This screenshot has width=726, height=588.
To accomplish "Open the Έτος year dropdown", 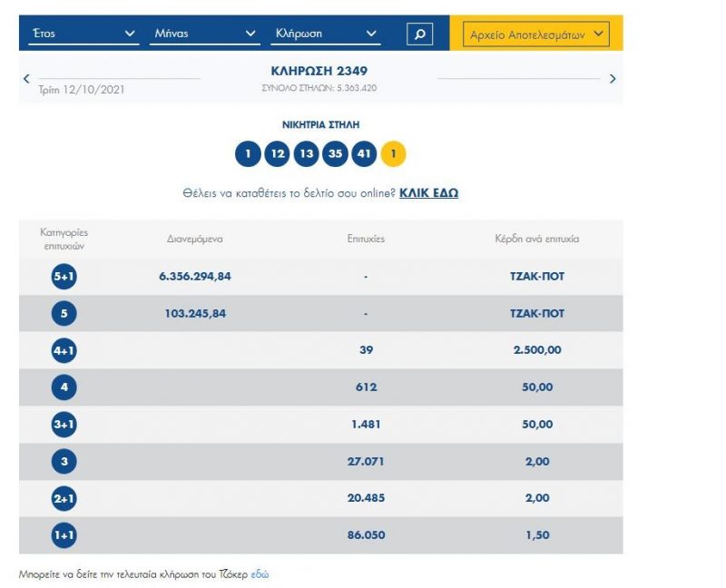I will click(83, 34).
